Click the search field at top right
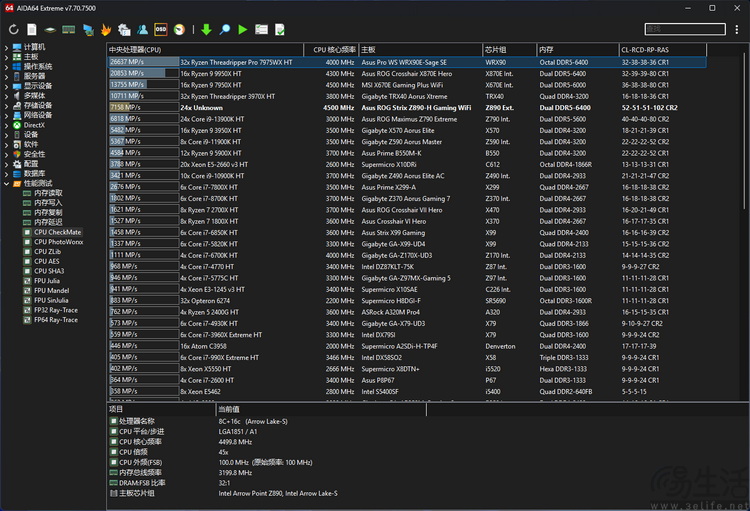750x511 pixels. pos(685,29)
